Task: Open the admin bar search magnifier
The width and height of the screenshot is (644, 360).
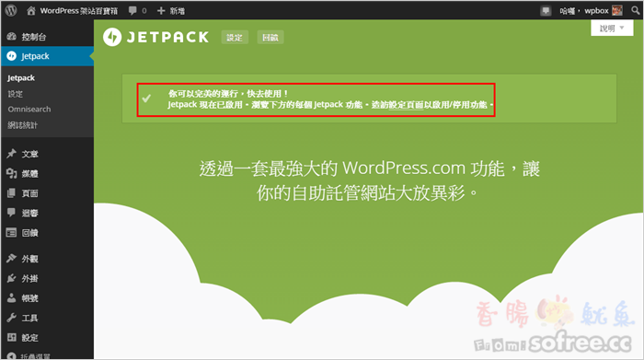Action: coord(636,11)
